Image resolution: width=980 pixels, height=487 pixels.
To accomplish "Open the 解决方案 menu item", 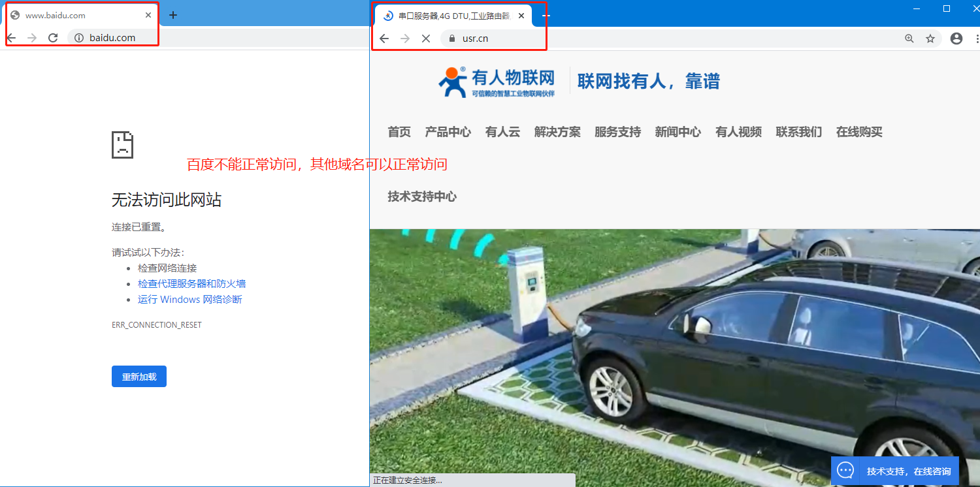I will click(557, 132).
